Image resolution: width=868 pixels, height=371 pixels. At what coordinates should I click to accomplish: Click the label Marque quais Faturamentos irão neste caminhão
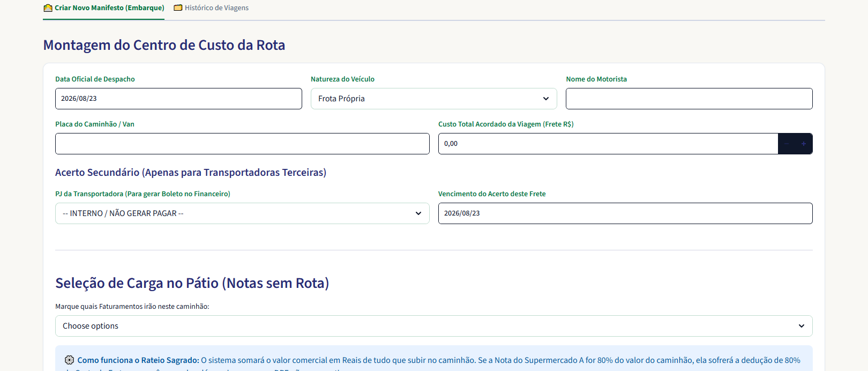(132, 307)
